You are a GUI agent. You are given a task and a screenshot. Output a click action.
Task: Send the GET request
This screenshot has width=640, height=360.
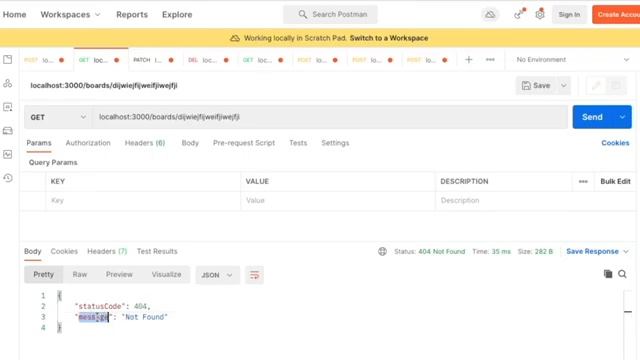592,117
